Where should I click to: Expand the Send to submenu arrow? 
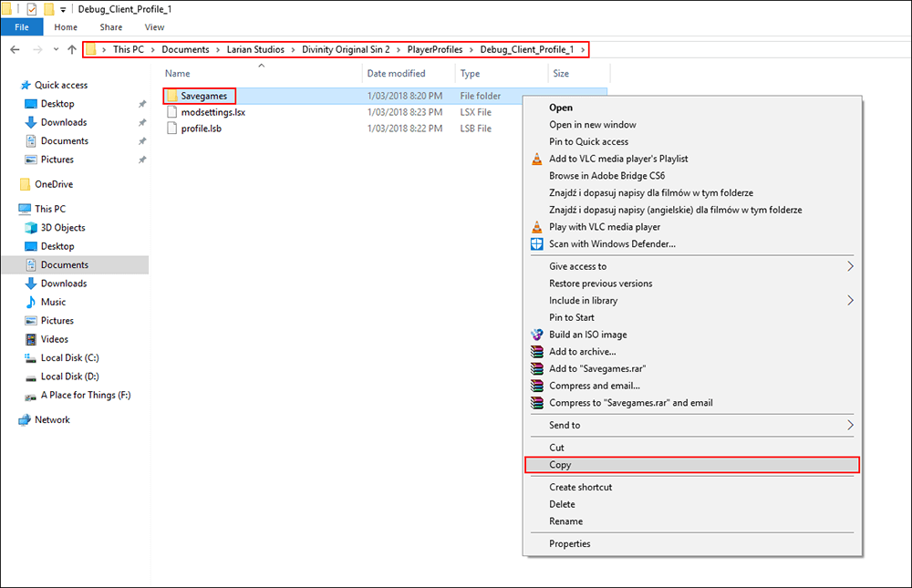[x=850, y=425]
